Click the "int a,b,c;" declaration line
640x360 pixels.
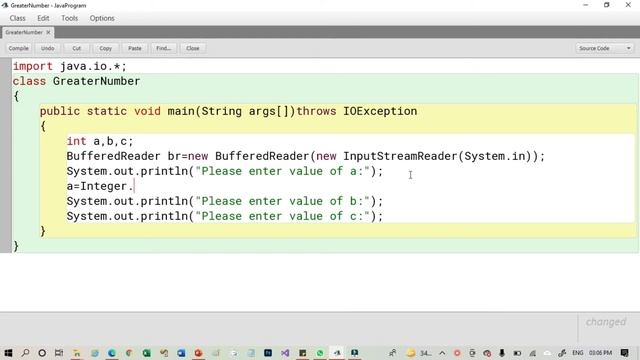[x=100, y=141]
